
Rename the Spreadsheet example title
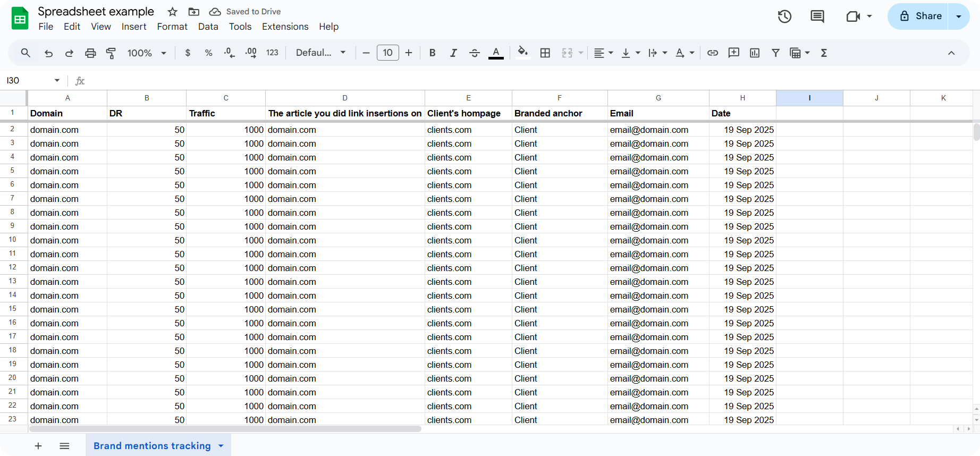point(96,11)
